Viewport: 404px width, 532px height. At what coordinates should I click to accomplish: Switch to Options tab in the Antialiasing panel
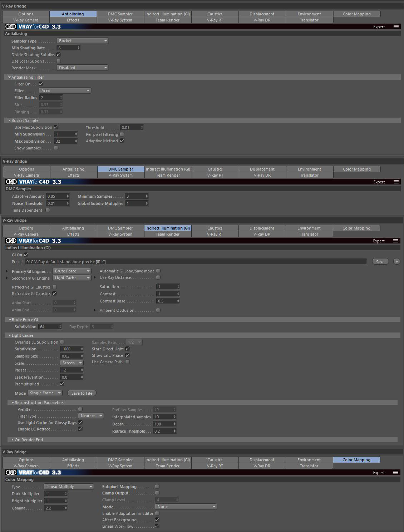tap(26, 14)
